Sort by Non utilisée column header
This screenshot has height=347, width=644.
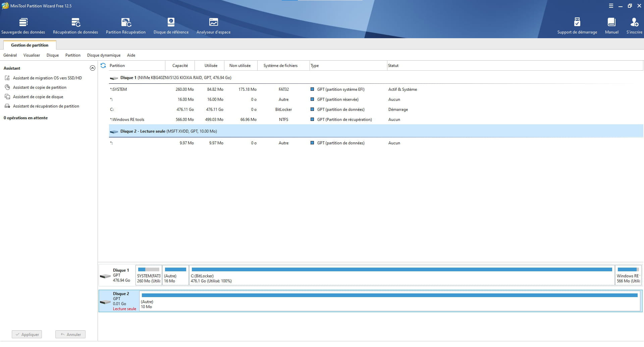[x=240, y=66]
